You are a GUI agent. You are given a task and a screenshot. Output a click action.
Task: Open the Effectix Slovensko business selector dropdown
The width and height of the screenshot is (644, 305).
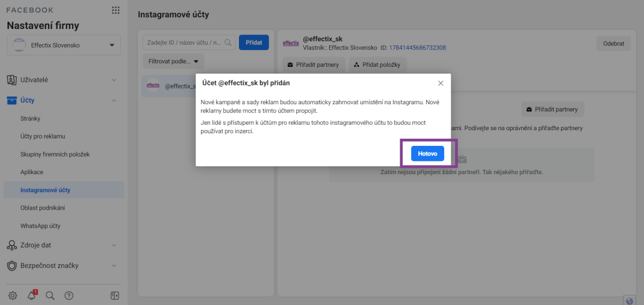pos(64,45)
